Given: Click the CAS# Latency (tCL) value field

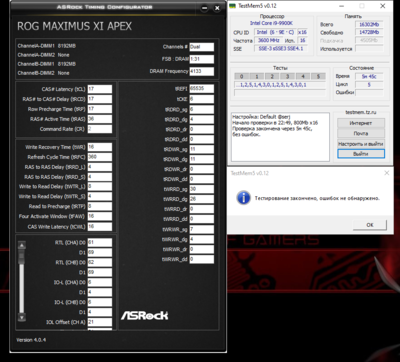Looking at the screenshot, I should coord(100,89).
